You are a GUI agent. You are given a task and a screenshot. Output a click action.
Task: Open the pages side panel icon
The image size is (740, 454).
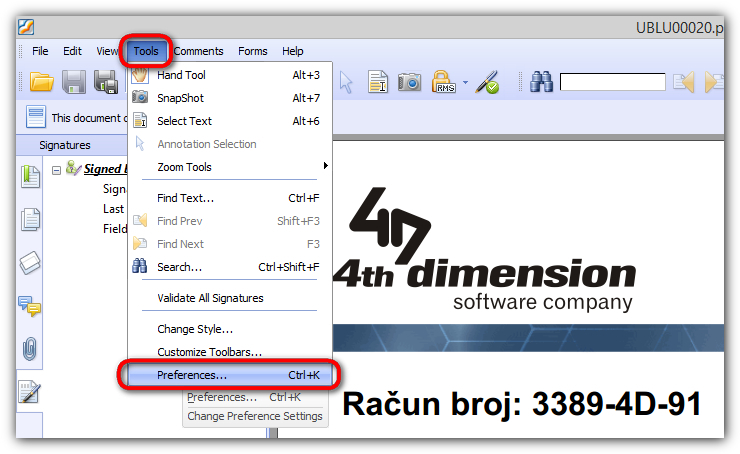30,219
